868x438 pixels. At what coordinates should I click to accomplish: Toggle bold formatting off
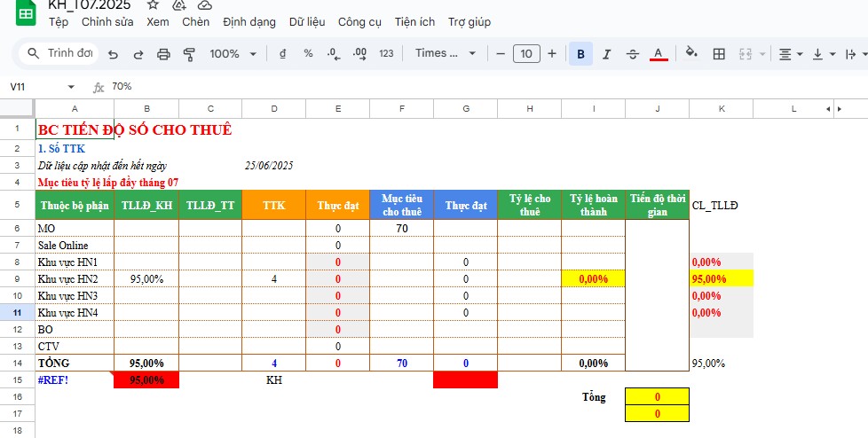click(x=580, y=54)
